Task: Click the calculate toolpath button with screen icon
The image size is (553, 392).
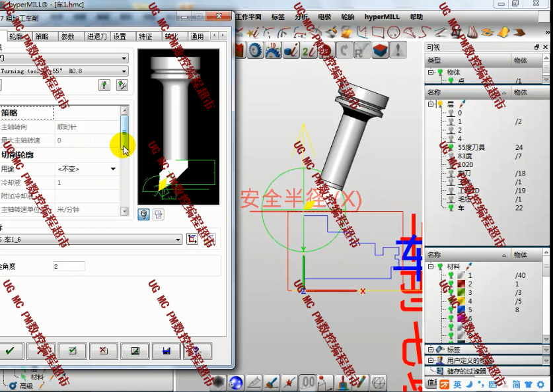Action: [x=135, y=350]
